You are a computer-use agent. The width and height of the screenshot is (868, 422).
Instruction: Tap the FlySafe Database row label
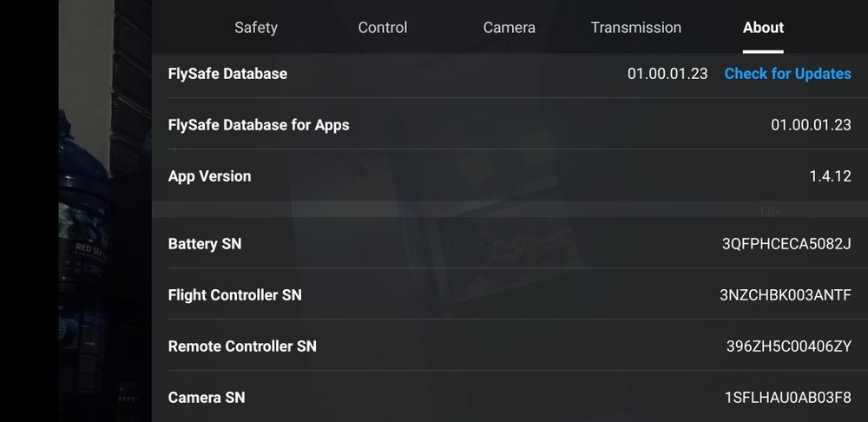coord(227,74)
